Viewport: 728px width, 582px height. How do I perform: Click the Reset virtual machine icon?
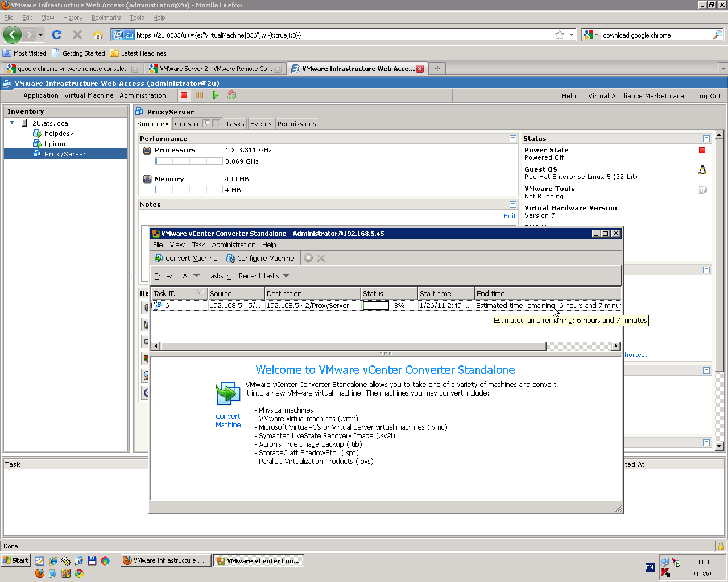click(231, 95)
